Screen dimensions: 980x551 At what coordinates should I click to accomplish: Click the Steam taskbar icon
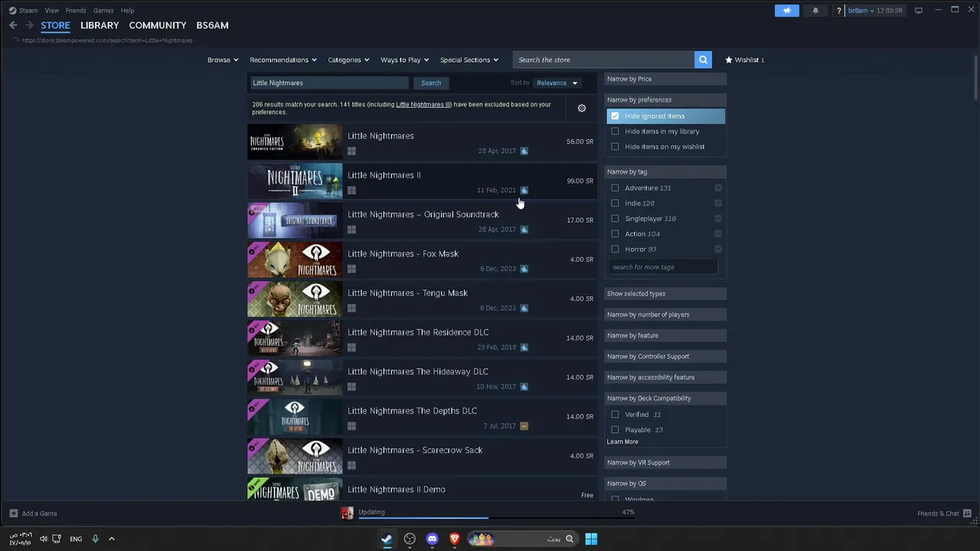pos(387,539)
